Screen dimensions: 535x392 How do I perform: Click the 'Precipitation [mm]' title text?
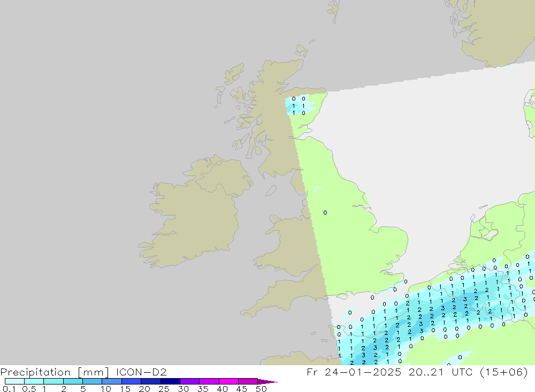click(x=55, y=372)
